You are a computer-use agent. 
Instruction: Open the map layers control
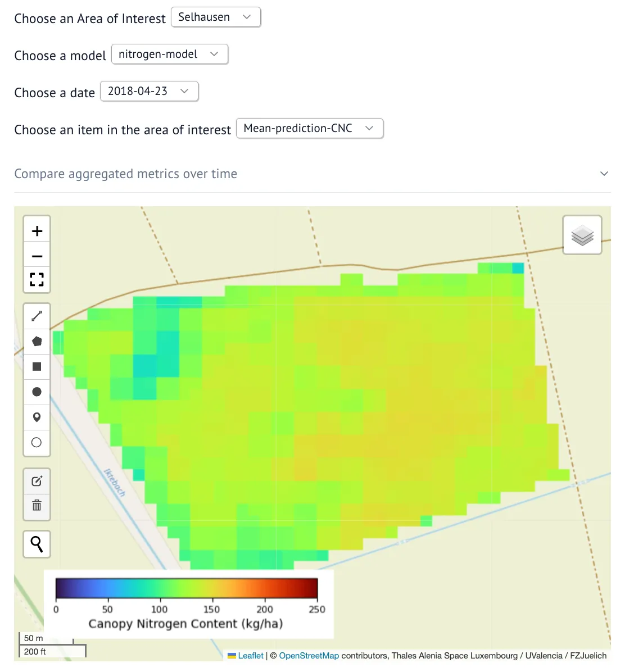[582, 235]
